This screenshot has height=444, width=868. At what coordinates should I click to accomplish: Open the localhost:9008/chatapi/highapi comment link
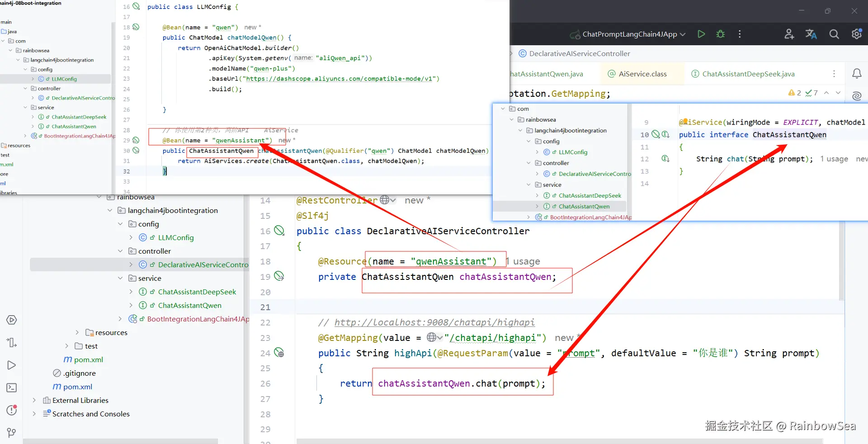(x=434, y=322)
